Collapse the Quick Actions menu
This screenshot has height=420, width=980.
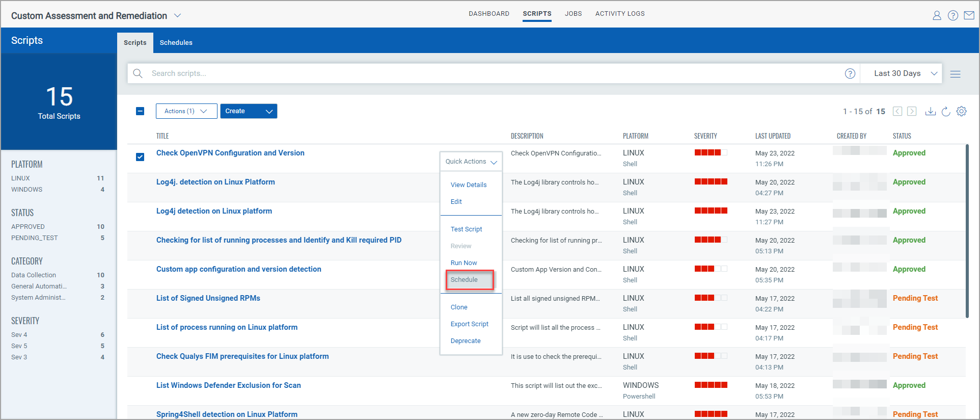click(x=471, y=162)
